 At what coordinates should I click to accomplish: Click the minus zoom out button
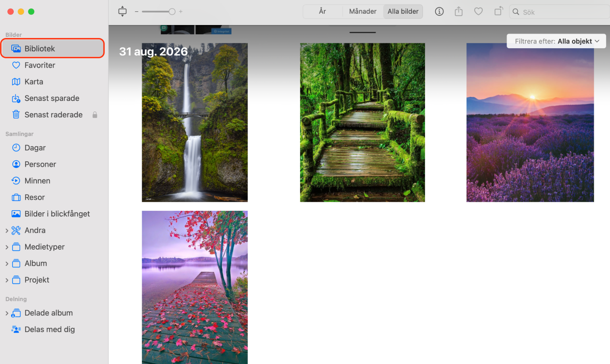136,12
